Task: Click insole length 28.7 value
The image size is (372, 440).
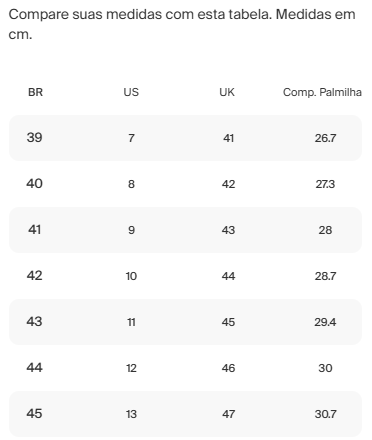Action: click(325, 276)
